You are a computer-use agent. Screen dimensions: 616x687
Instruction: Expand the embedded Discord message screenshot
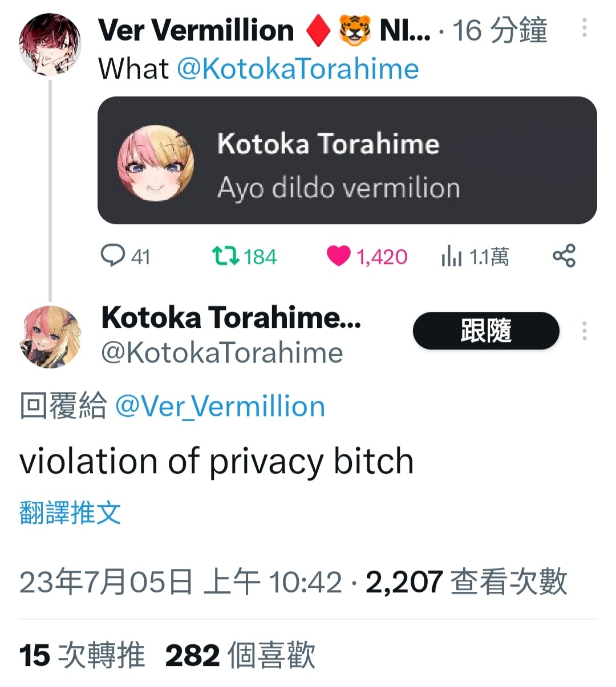[x=347, y=160]
